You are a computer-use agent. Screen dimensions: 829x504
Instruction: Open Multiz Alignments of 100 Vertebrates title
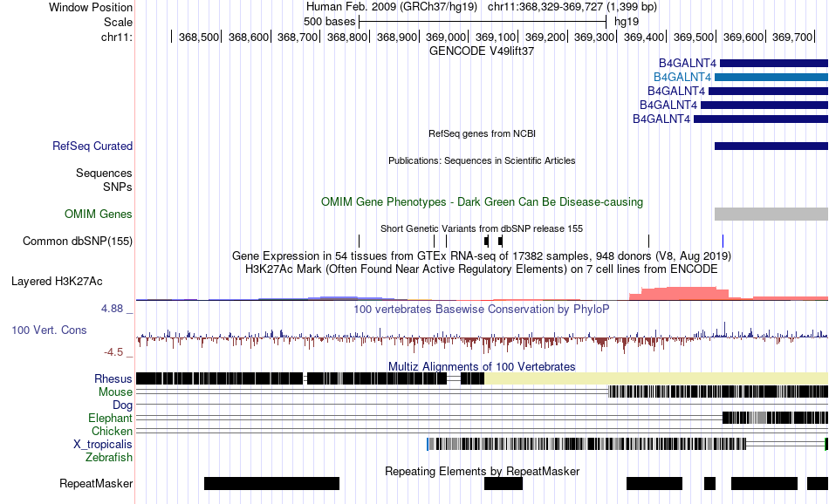482,366
